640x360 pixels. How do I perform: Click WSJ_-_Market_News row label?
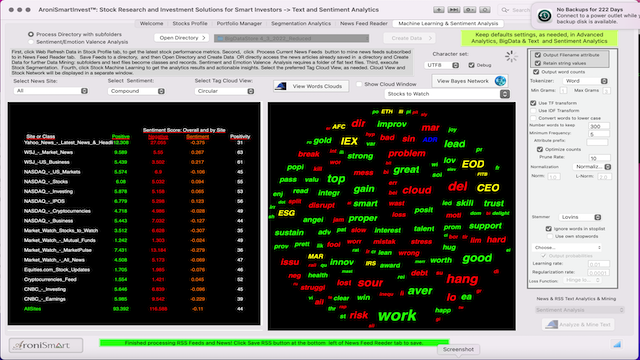click(48, 152)
